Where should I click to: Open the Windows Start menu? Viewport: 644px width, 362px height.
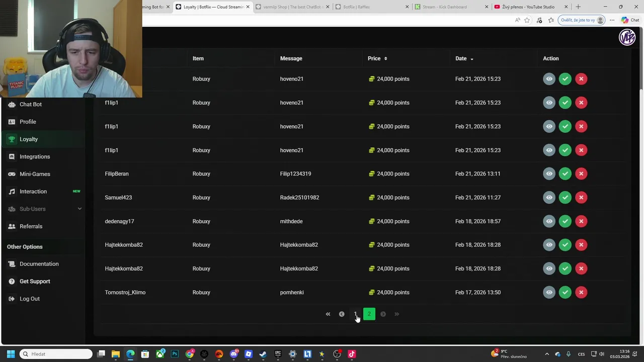click(11, 354)
